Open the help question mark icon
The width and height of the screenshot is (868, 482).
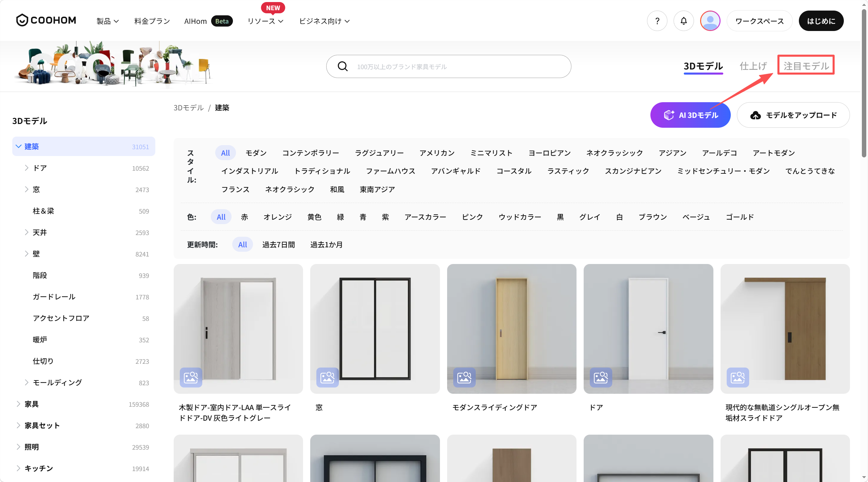657,21
